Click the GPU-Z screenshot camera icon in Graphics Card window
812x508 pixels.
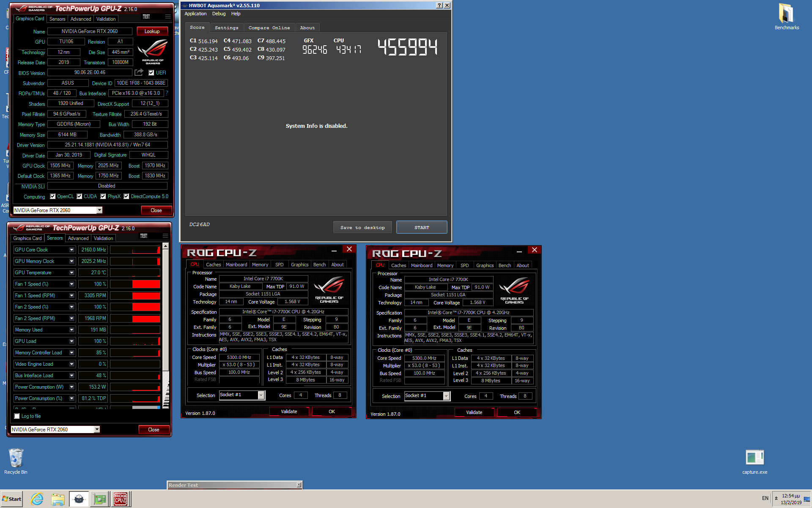(x=146, y=17)
